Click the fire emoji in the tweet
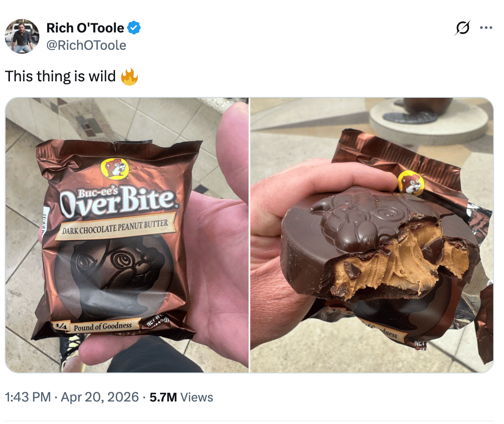 coord(129,77)
